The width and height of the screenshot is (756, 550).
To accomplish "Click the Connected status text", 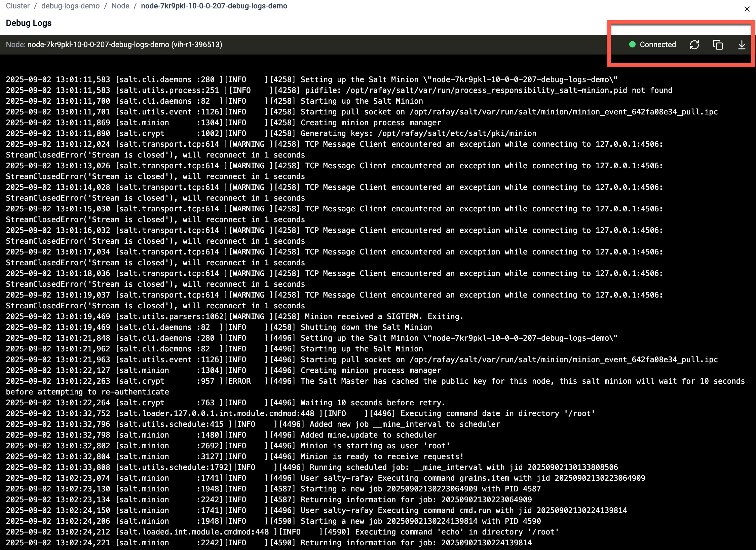I will point(658,44).
